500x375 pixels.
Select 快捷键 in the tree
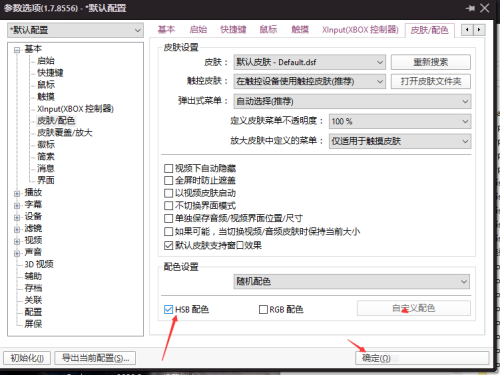click(50, 73)
